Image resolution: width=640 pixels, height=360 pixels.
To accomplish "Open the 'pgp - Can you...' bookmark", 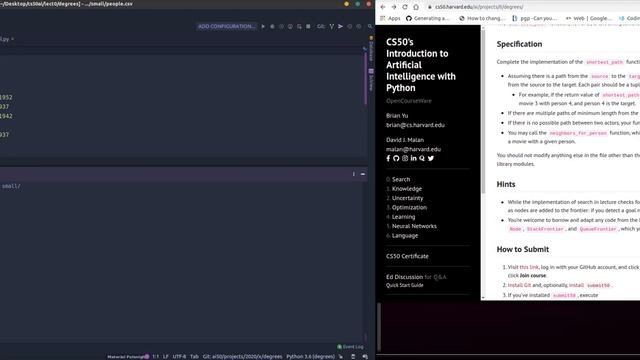I will tap(535, 18).
